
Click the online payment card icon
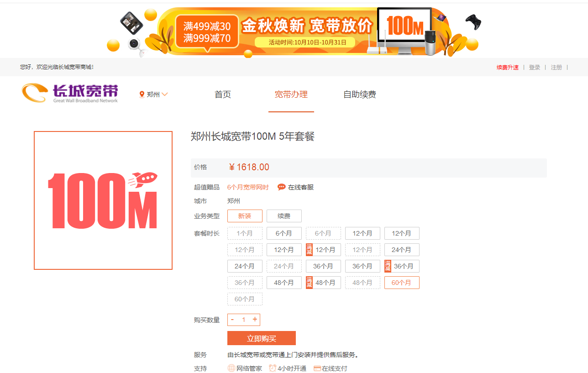coord(317,368)
